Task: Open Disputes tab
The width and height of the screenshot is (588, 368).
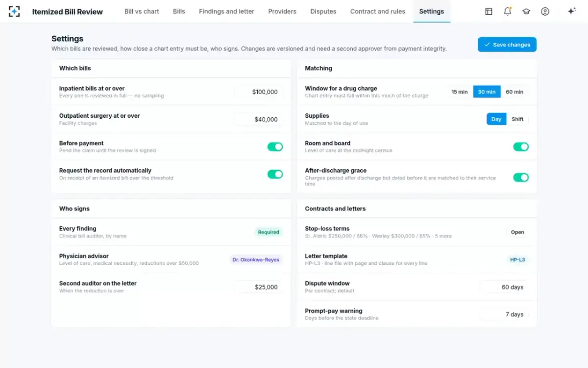Action: tap(323, 11)
